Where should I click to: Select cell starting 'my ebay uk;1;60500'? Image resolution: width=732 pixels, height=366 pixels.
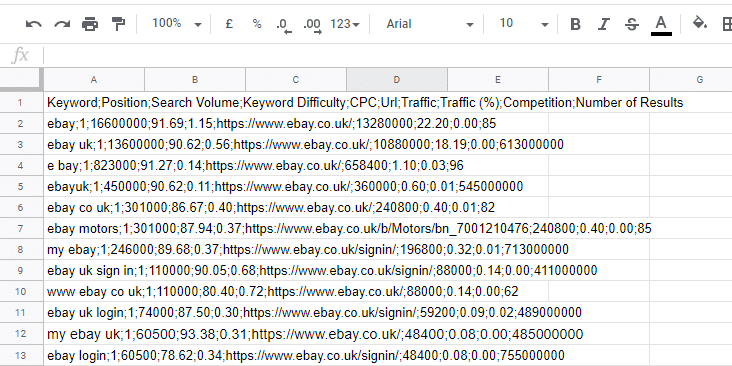click(94, 334)
